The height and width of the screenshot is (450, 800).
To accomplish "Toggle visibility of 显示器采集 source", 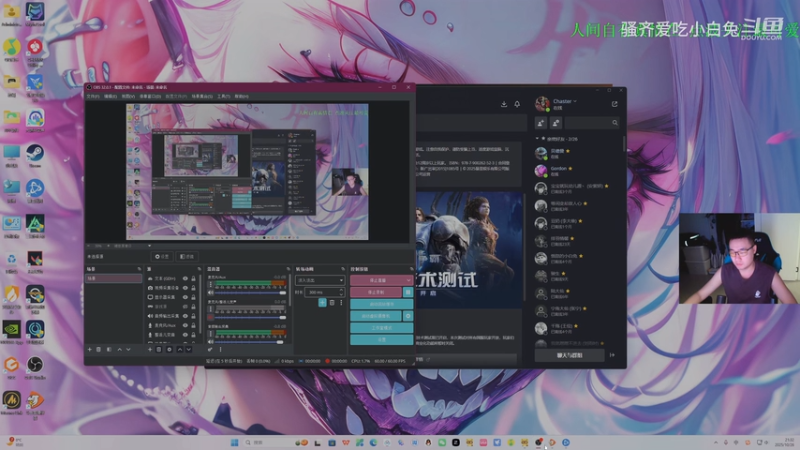I will [x=185, y=297].
